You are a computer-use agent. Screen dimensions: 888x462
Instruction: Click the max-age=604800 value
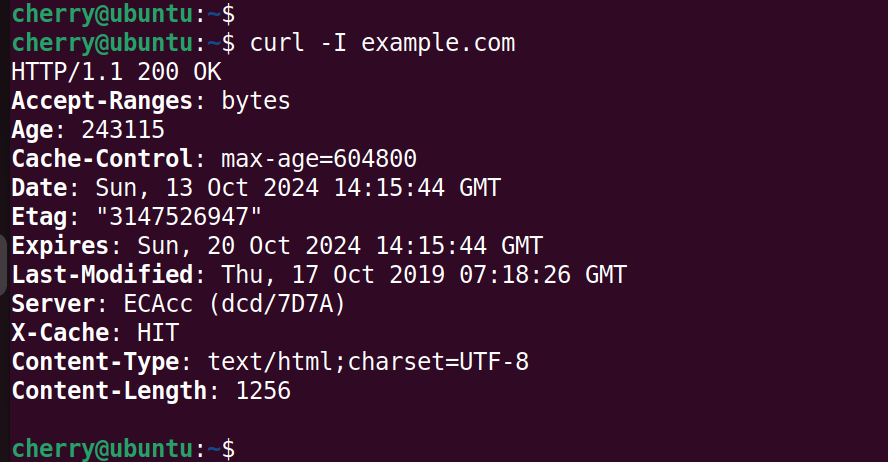(x=318, y=159)
